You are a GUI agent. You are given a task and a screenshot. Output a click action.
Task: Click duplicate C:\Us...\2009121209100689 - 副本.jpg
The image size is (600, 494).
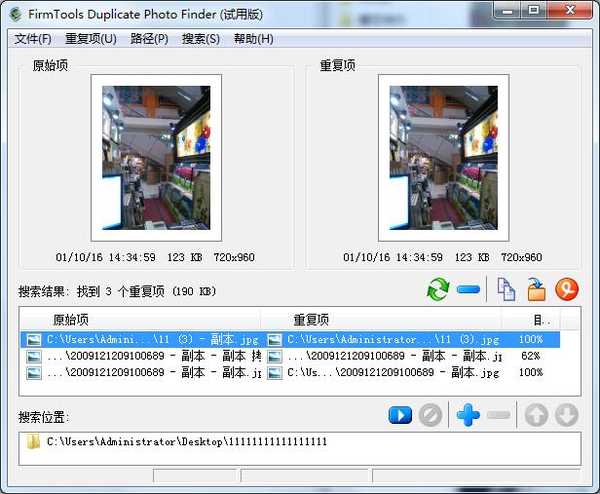click(x=393, y=372)
